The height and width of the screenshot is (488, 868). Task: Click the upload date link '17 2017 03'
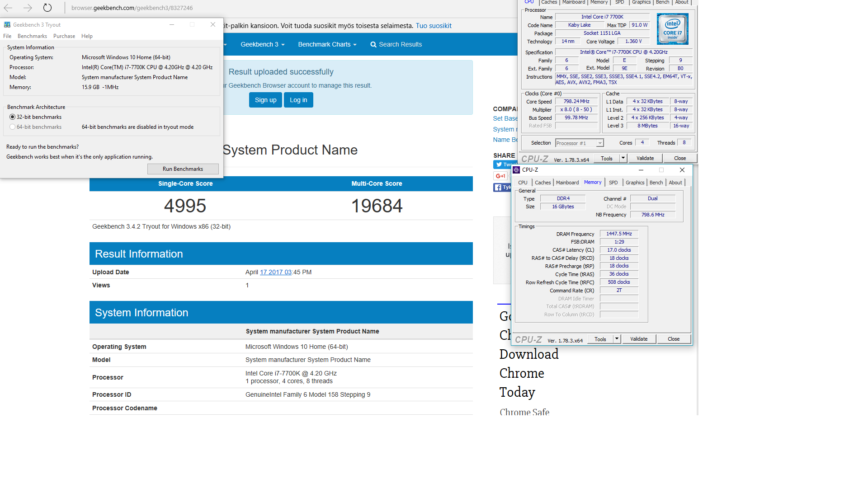pos(276,272)
